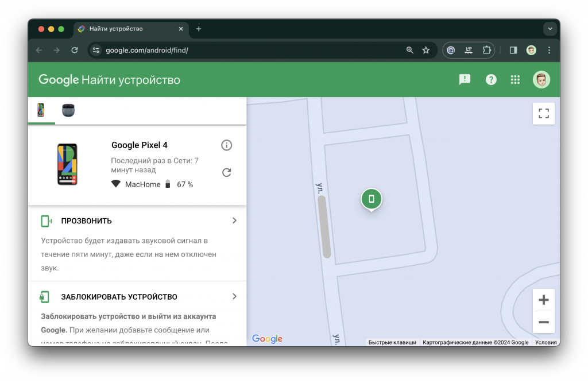
Task: Send feedback via the exclamation icon
Action: (465, 79)
